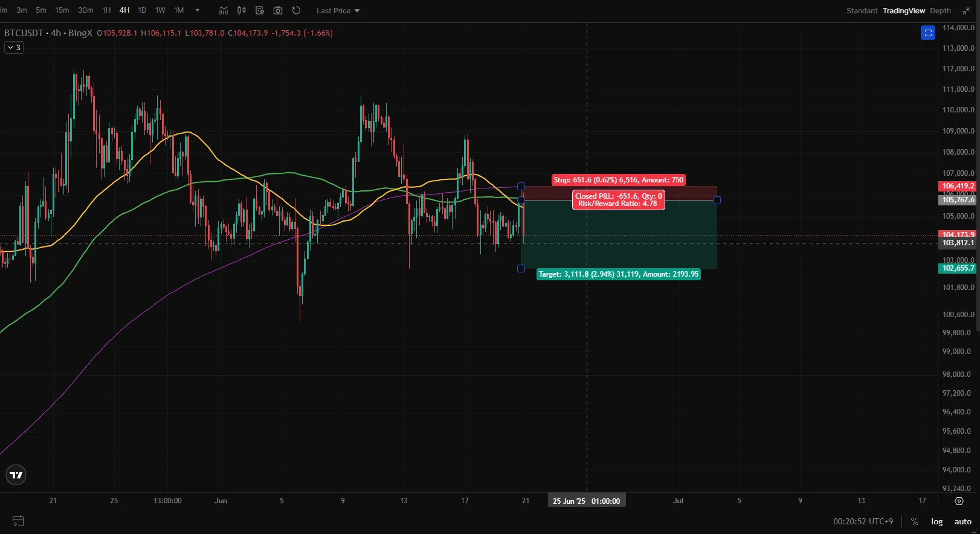Open the Indicators chart icon
Viewport: 980px width, 534px height.
223,10
